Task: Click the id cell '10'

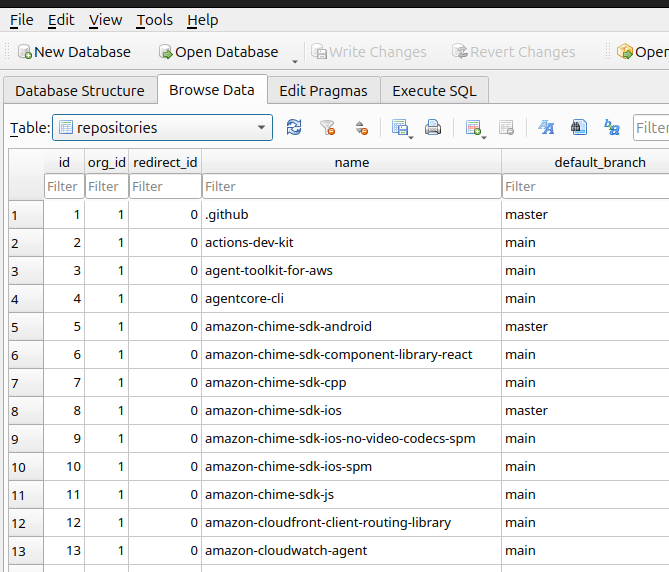Action: (64, 467)
